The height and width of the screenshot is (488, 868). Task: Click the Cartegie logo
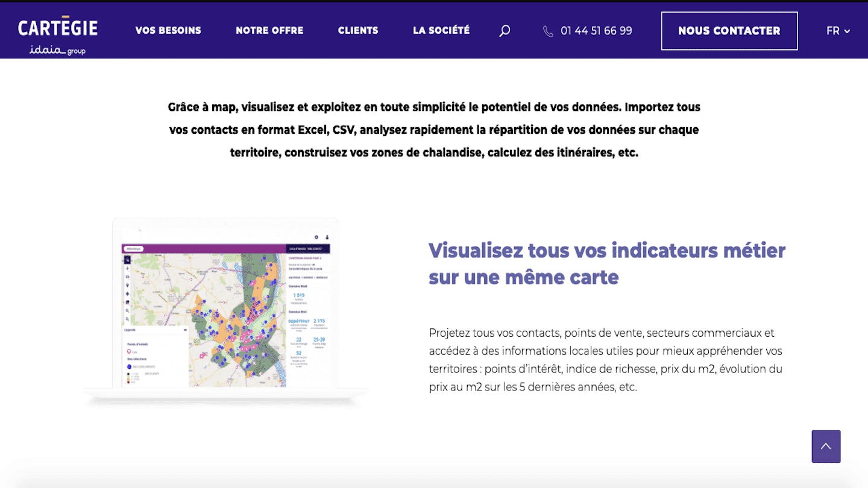tap(58, 28)
